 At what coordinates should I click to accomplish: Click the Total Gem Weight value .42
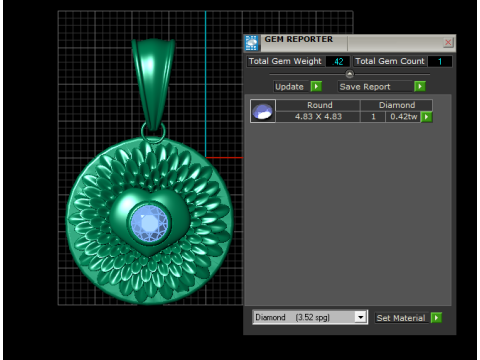[x=338, y=62]
